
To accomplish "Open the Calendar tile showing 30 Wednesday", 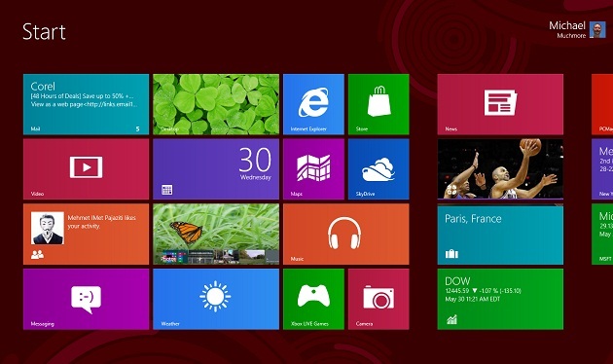I will pyautogui.click(x=216, y=169).
